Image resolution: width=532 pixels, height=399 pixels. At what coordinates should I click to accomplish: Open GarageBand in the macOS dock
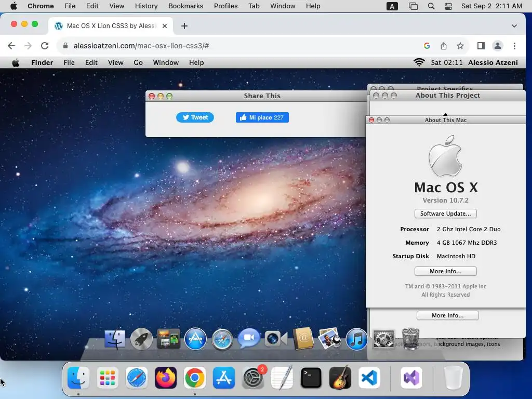pos(340,378)
